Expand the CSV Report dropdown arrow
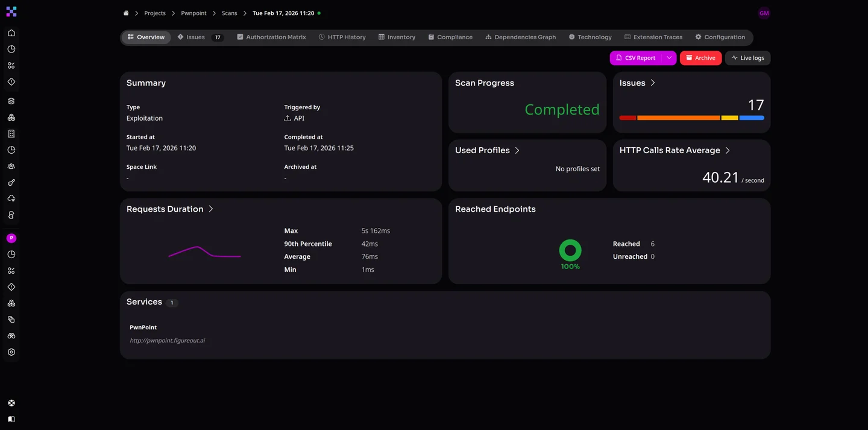The height and width of the screenshot is (430, 868). point(669,58)
